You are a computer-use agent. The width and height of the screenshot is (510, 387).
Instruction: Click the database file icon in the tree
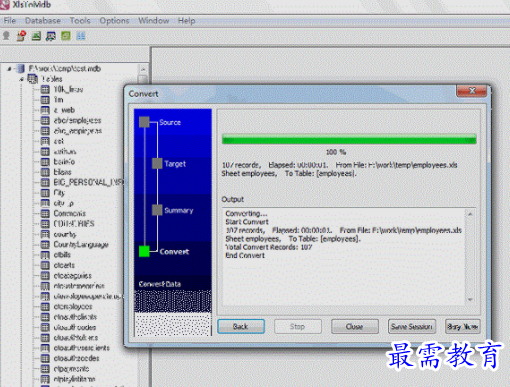[x=21, y=69]
